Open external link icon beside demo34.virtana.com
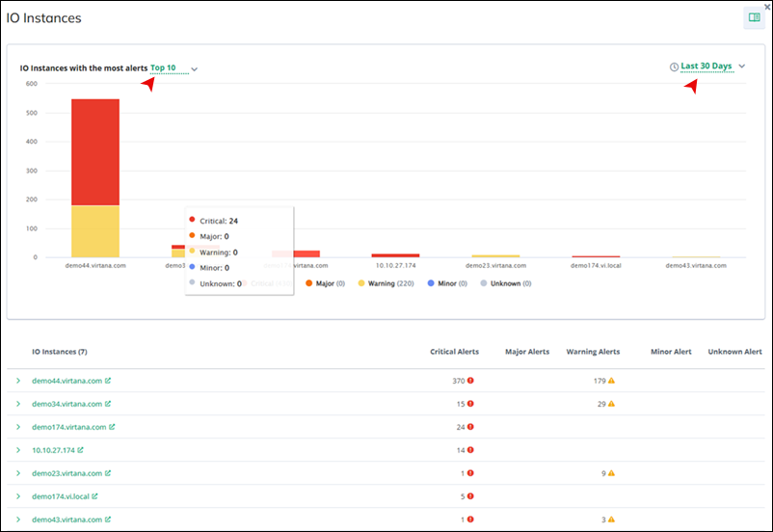The width and height of the screenshot is (773, 532). point(108,404)
